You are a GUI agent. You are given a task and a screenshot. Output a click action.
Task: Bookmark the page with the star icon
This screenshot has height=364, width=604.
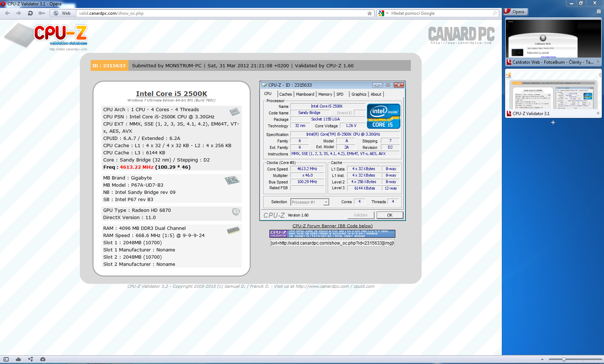[x=369, y=13]
